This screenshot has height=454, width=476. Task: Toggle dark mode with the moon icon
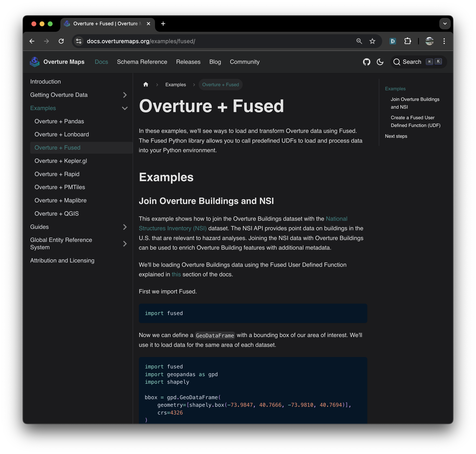click(380, 62)
